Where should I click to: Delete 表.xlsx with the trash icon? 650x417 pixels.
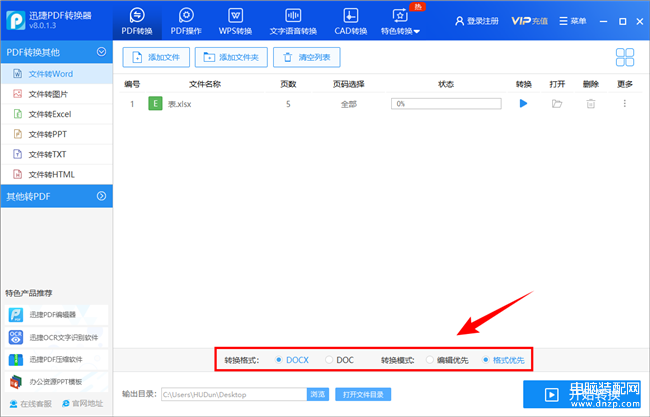(x=591, y=104)
